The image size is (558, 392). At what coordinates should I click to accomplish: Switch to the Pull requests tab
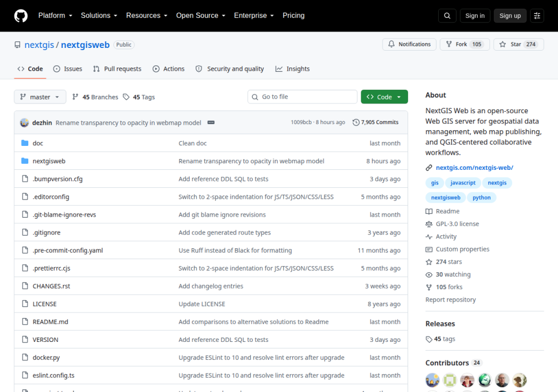(117, 69)
